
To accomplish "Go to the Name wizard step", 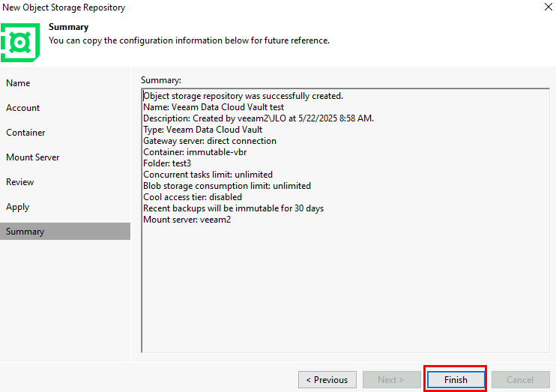I will pyautogui.click(x=18, y=83).
